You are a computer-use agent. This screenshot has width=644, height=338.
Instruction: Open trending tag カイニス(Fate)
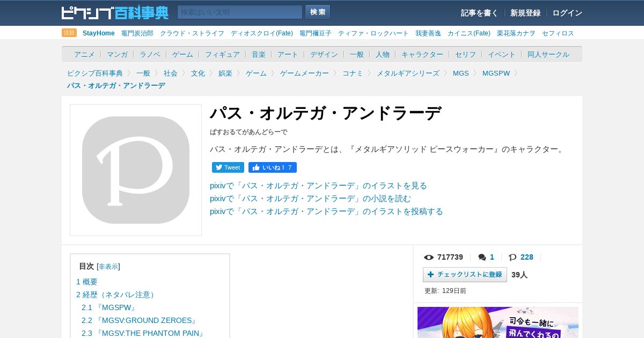click(x=469, y=33)
